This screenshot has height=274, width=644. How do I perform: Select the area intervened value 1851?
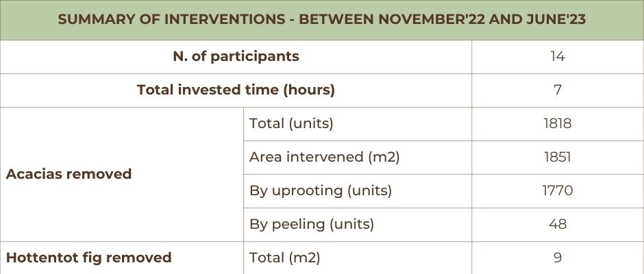pos(557,157)
